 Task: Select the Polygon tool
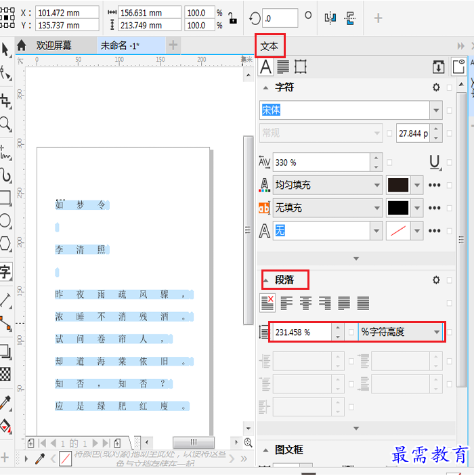[5, 243]
